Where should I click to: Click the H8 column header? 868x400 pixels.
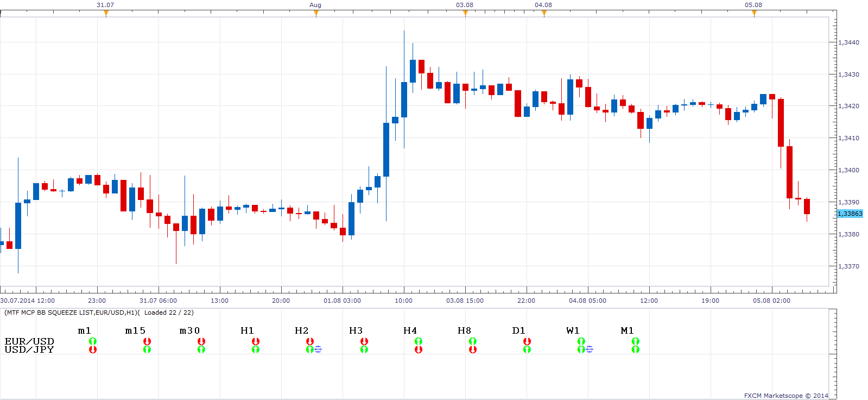coord(464,330)
